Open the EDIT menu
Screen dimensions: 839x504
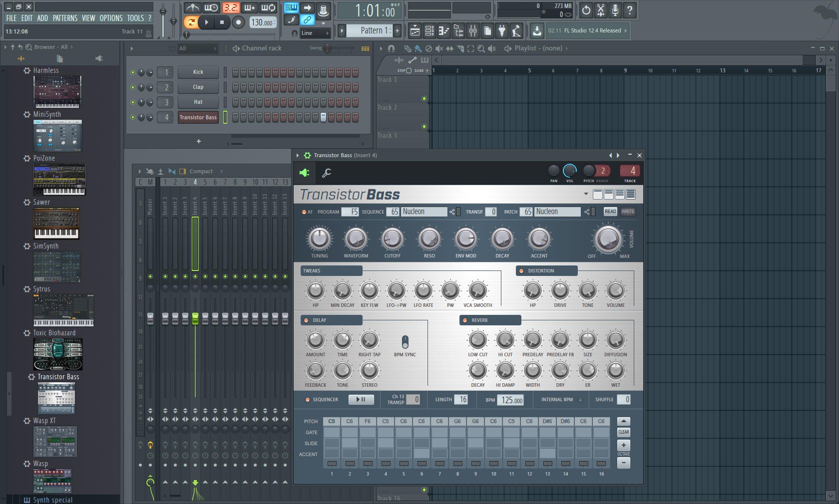pos(27,18)
